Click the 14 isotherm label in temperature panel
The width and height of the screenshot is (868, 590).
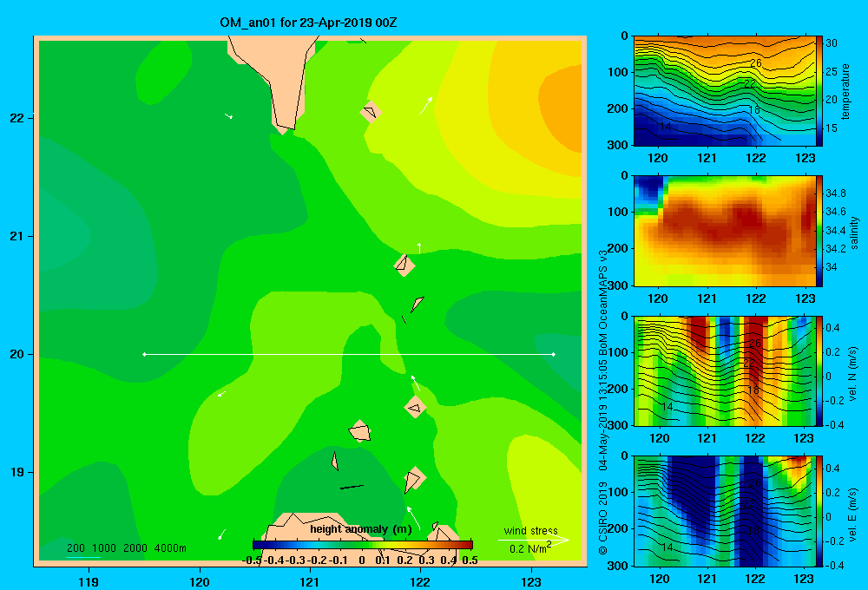[x=666, y=127]
